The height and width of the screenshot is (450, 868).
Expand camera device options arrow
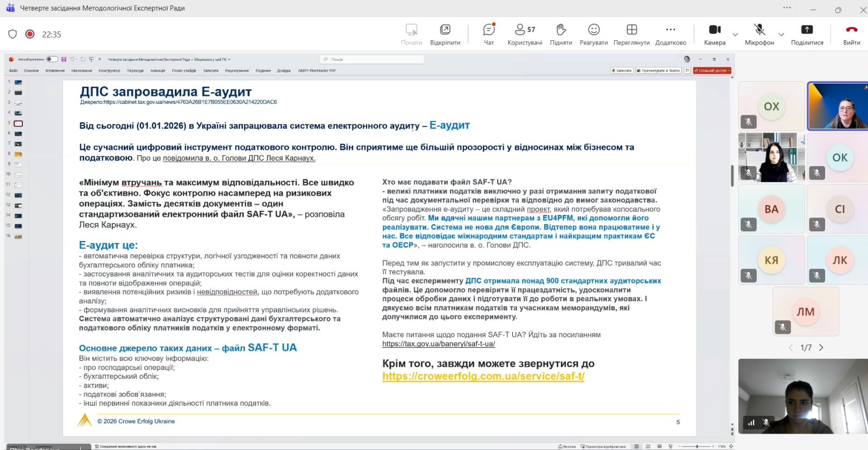coord(735,35)
